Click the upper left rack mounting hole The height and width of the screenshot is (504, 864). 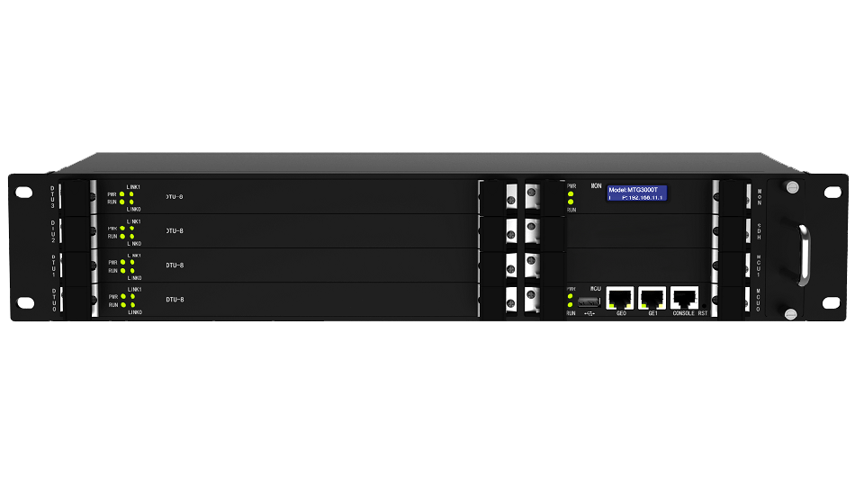coord(23,193)
